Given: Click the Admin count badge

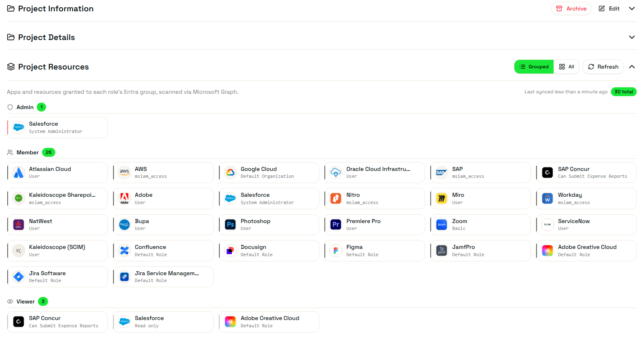Looking at the screenshot, I should click(x=41, y=107).
